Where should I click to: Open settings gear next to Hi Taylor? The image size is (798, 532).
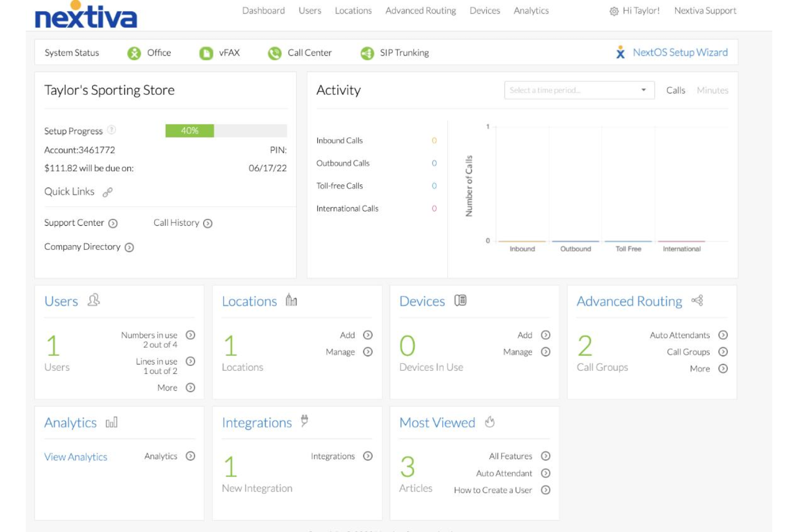[614, 11]
